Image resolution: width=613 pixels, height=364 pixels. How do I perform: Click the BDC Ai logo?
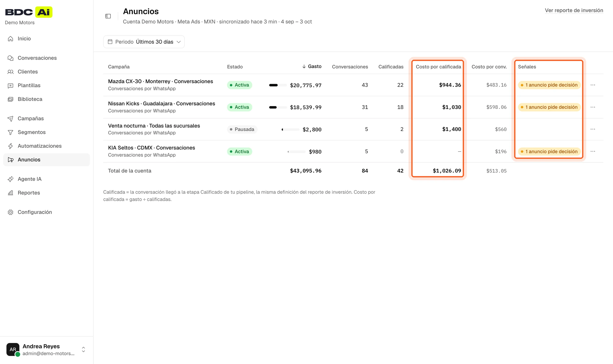click(29, 12)
